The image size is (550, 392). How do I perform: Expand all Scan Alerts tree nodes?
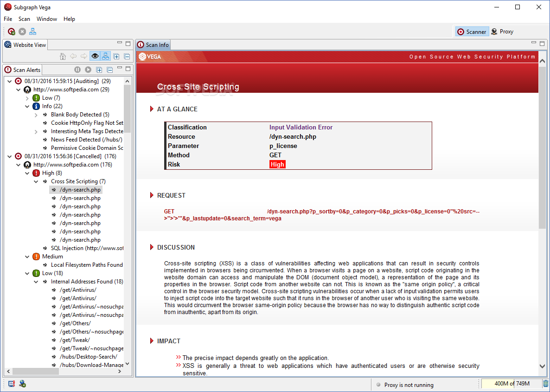click(99, 70)
